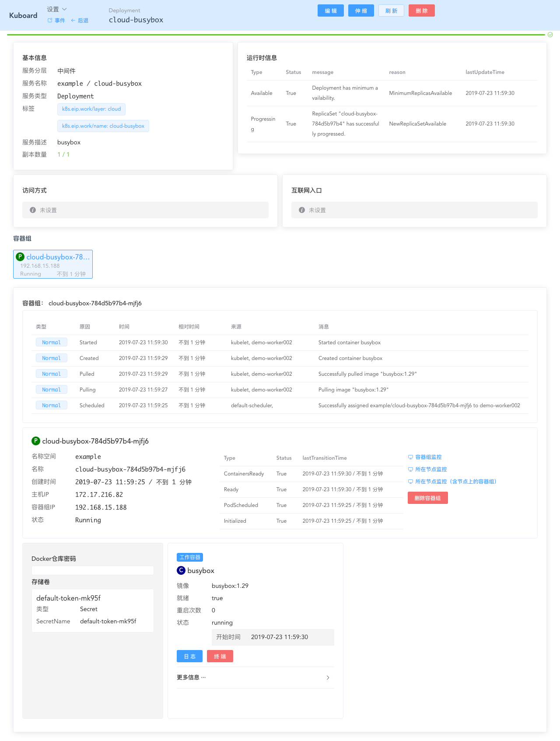Click the k8s.eip.work/layer: cloud label tag
This screenshot has width=560, height=741.
tap(91, 109)
